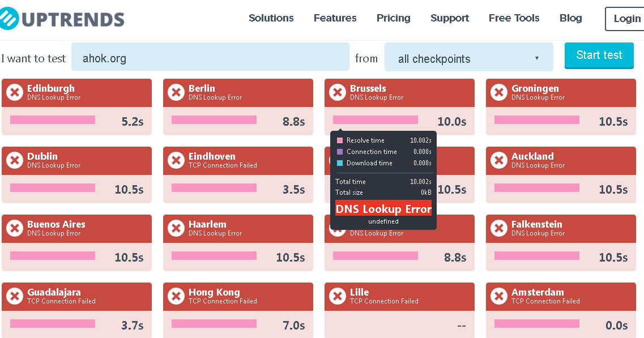This screenshot has height=338, width=644.
Task: Open the all checkpoints dropdown
Action: (468, 57)
